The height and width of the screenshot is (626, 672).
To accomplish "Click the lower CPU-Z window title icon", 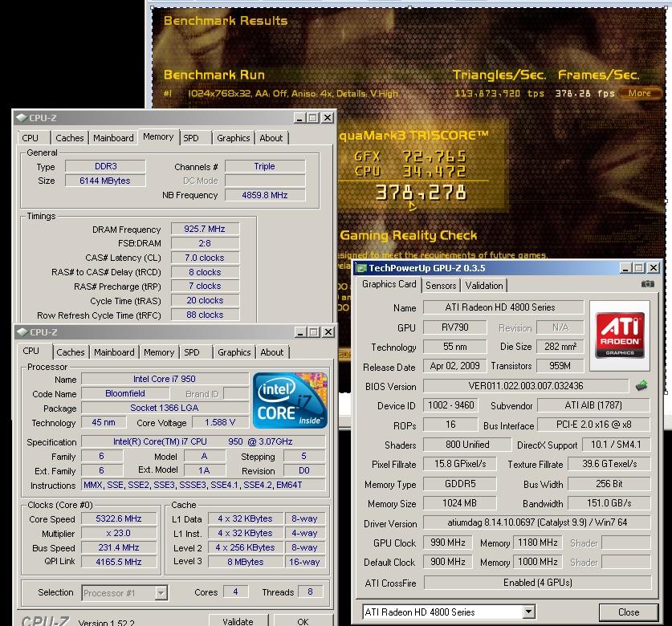I will 22,332.
